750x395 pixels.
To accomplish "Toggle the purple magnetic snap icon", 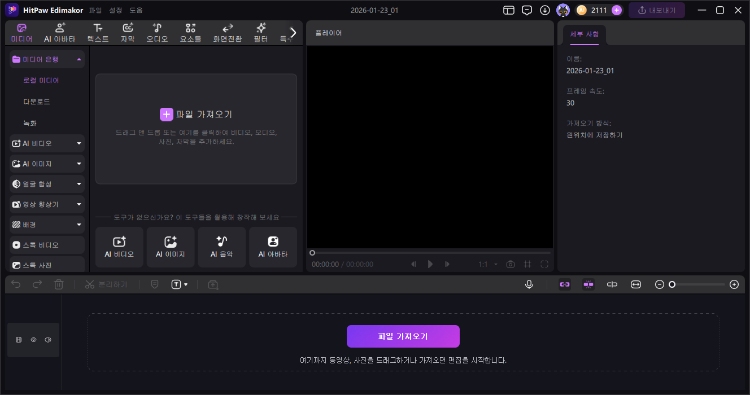I will 588,285.
